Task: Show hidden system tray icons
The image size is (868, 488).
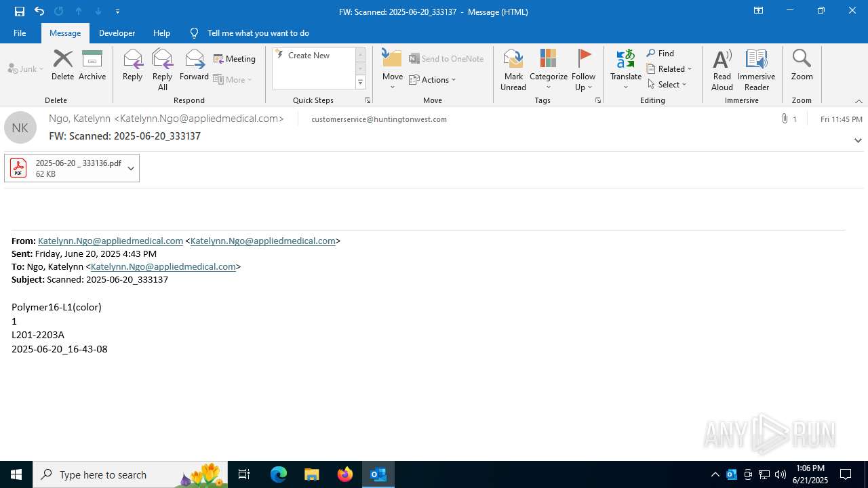Action: [x=715, y=474]
